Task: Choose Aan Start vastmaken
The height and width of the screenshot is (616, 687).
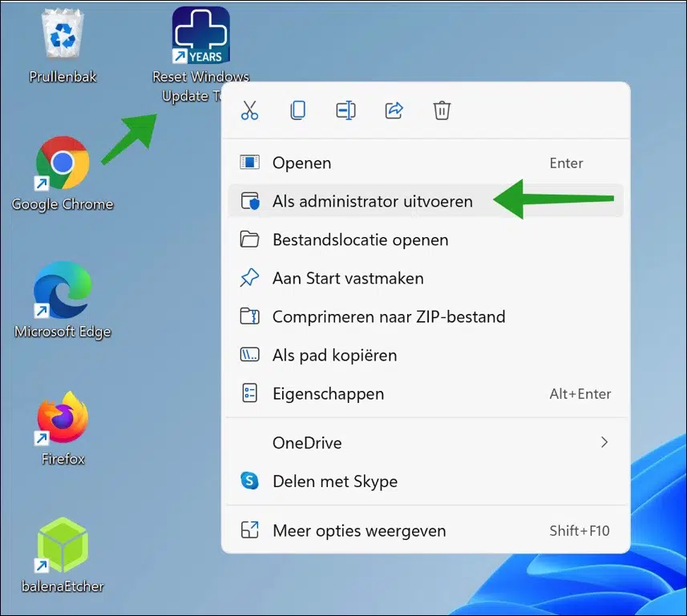Action: point(426,279)
